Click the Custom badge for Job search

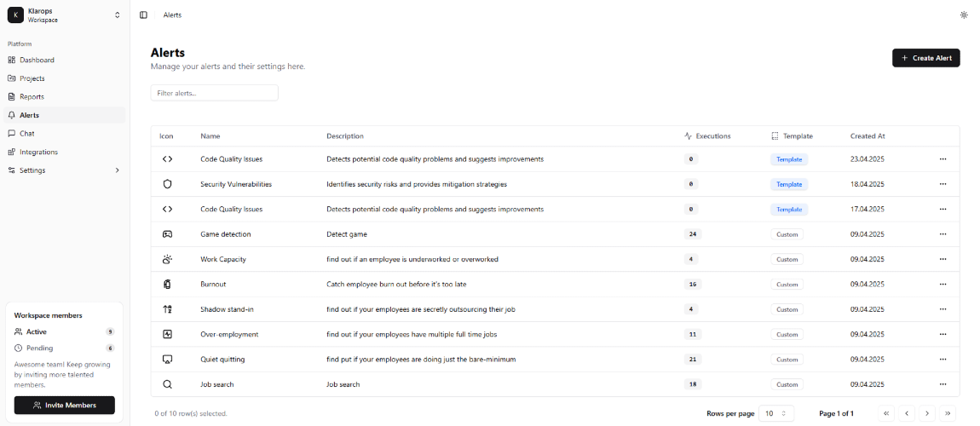tap(787, 384)
